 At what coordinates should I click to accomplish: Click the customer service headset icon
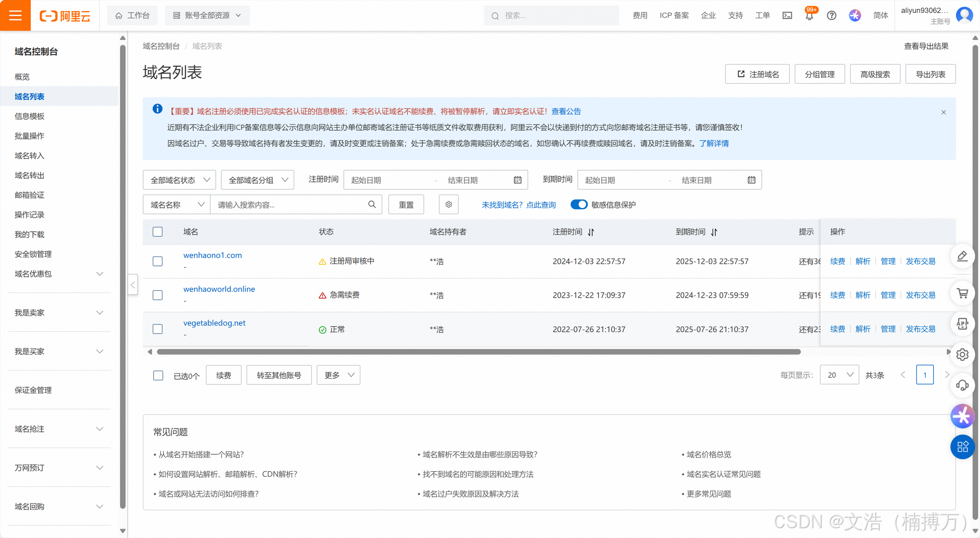(x=962, y=385)
